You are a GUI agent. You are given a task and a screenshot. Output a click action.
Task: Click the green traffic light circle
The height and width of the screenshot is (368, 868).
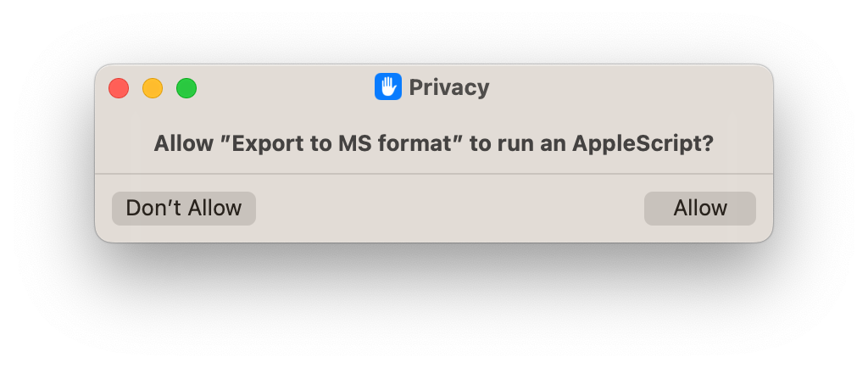tap(186, 88)
